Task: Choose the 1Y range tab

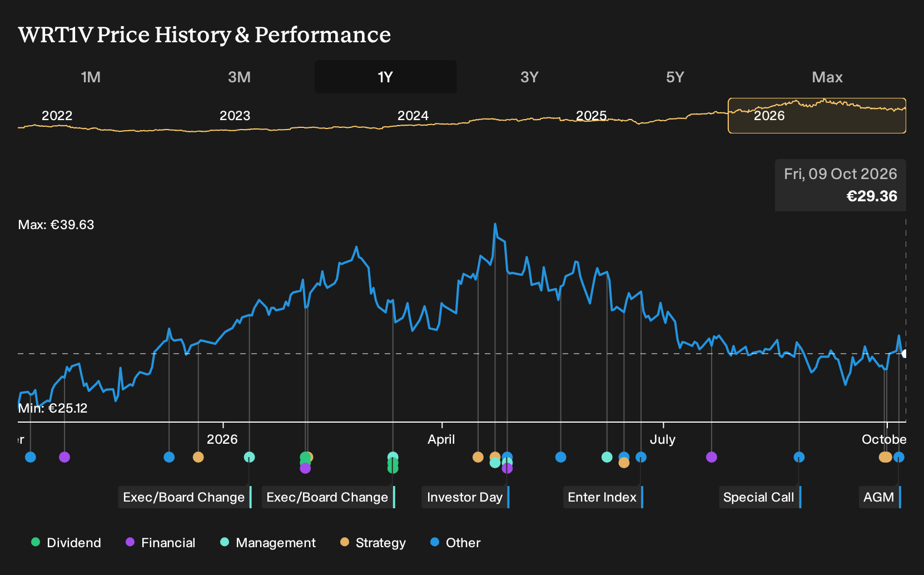Action: point(386,77)
